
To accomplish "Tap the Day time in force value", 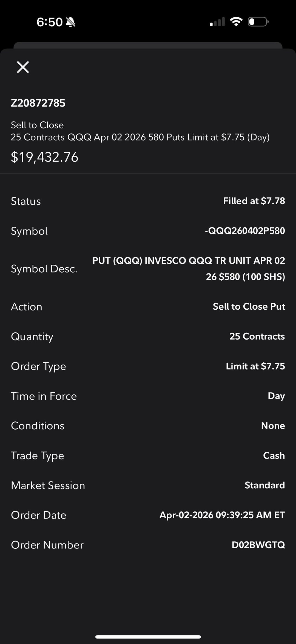I will pos(276,396).
